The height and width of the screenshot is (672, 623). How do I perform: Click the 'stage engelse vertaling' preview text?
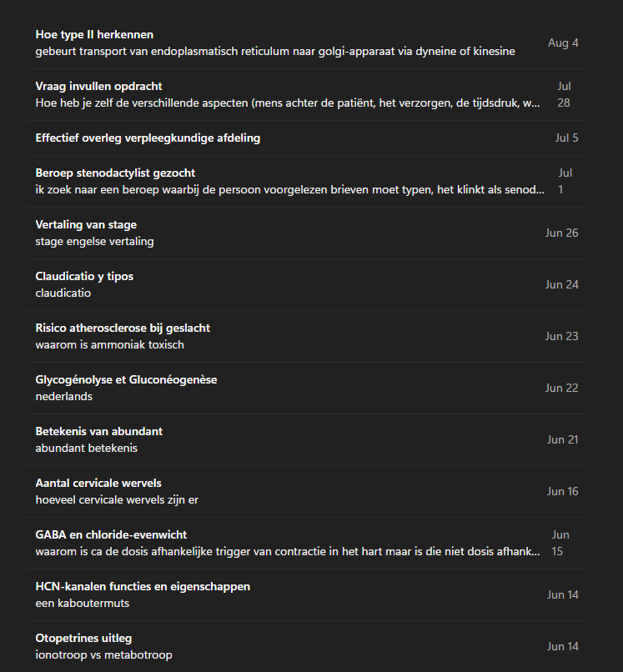[94, 242]
